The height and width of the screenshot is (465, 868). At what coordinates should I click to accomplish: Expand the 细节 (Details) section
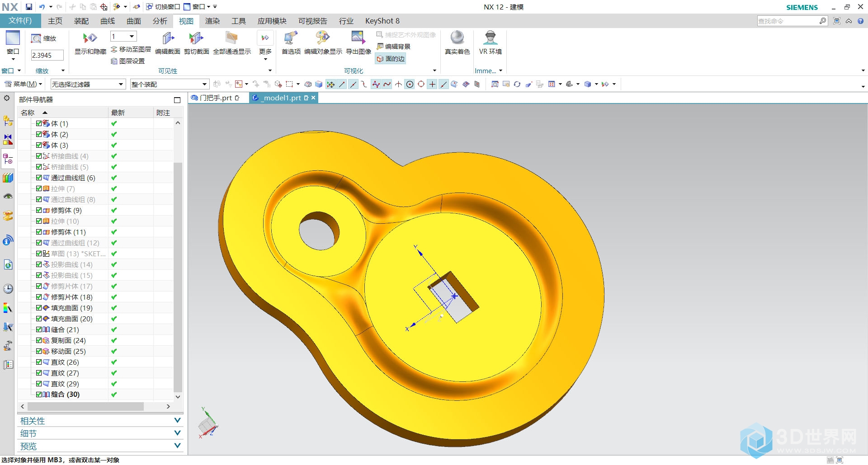coord(100,433)
